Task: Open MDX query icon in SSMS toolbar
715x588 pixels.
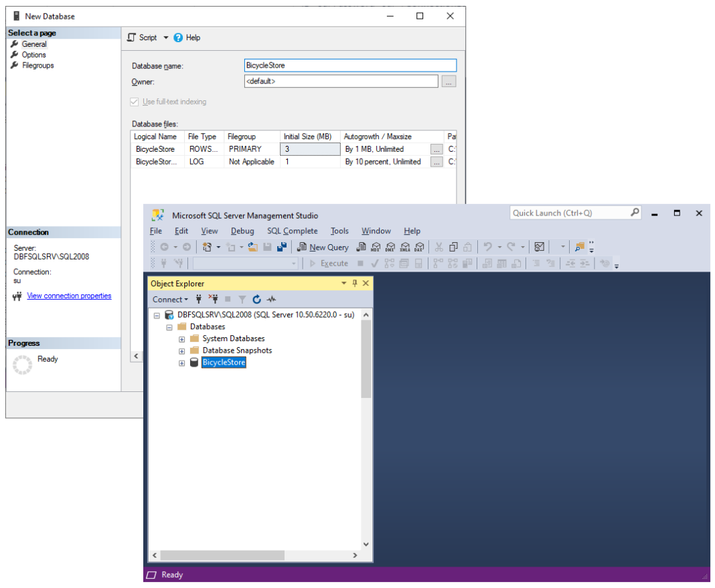Action: 376,247
